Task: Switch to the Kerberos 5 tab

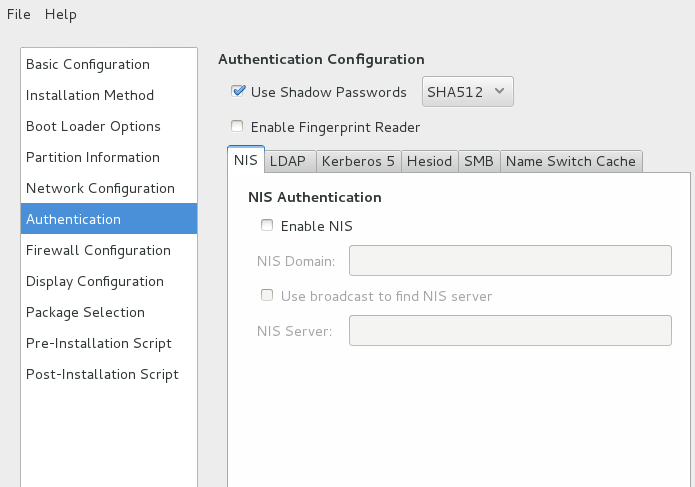Action: click(358, 161)
